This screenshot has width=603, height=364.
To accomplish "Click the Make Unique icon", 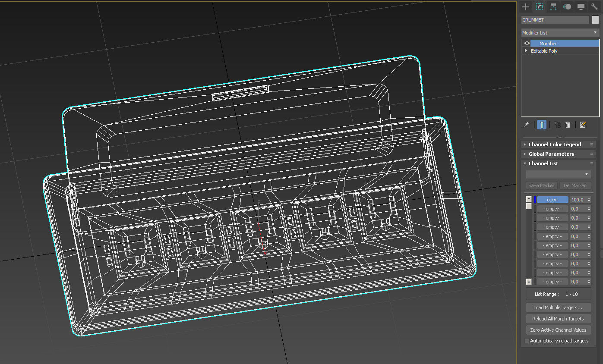I will tap(557, 125).
